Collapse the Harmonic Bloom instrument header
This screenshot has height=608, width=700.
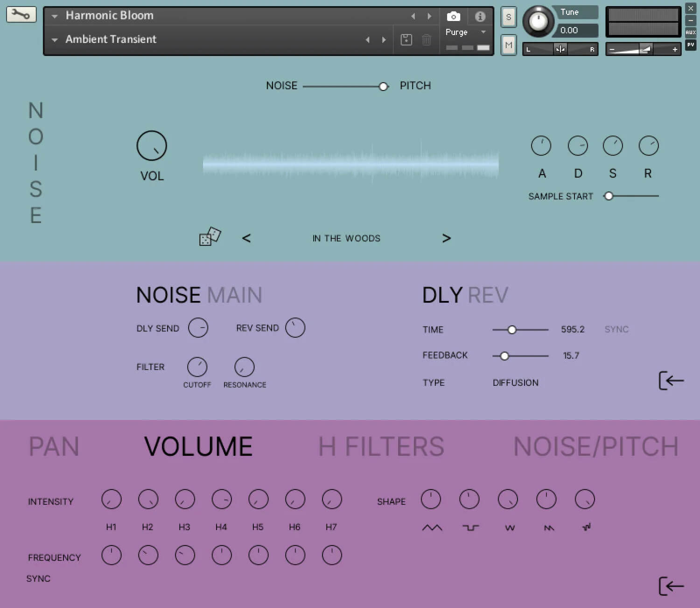(55, 15)
